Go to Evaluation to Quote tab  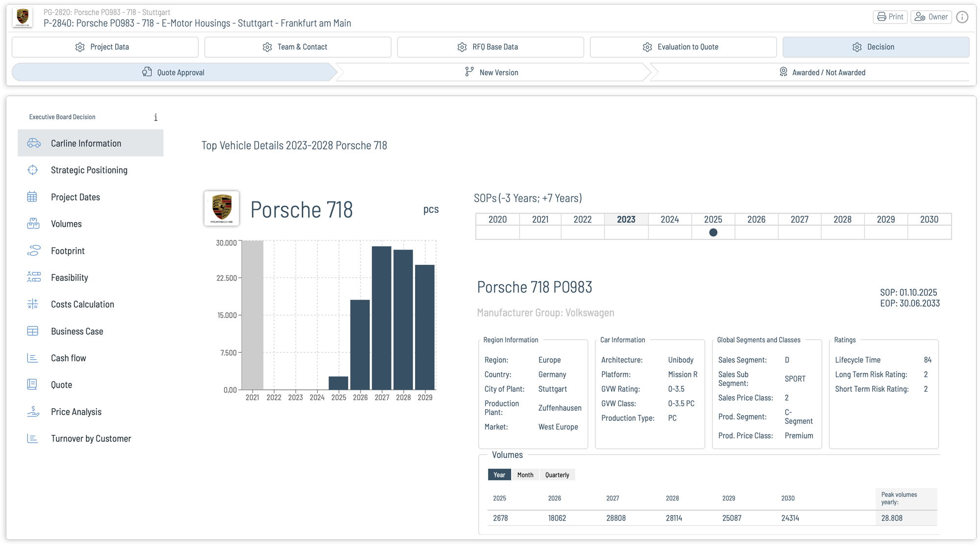[683, 47]
